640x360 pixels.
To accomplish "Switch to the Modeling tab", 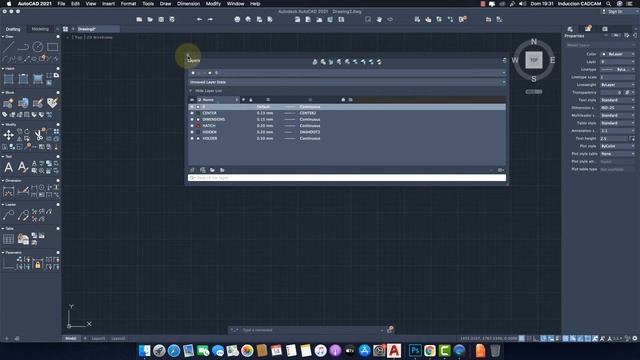I will [40, 29].
